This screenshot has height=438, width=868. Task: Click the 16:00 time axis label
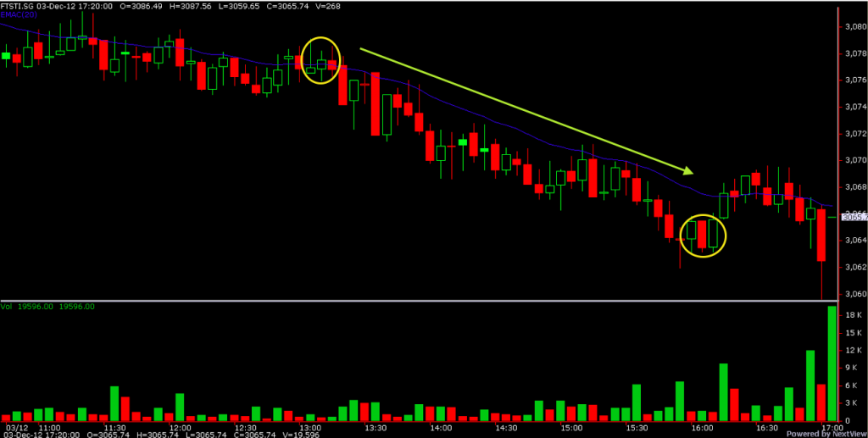click(700, 428)
